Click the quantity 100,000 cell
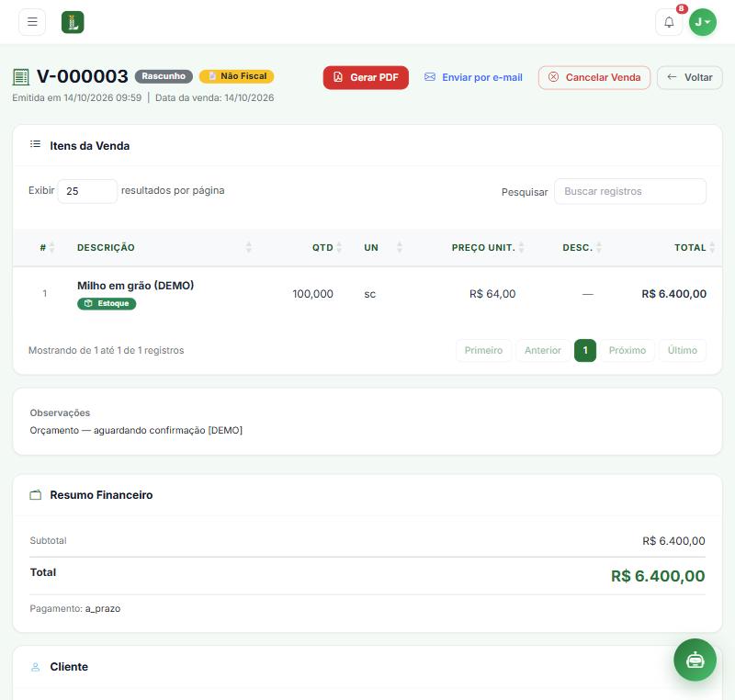 pyautogui.click(x=312, y=294)
